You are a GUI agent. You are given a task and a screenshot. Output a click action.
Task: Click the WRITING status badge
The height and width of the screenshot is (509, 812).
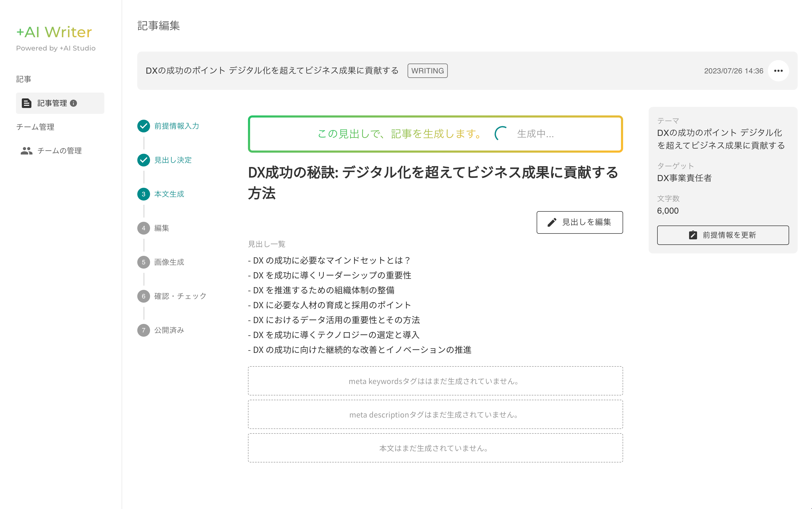click(x=427, y=71)
